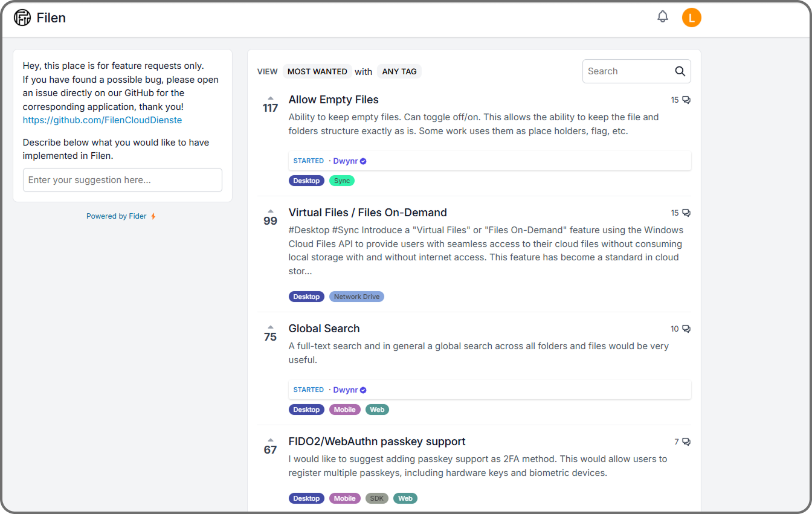
Task: Click the Powered by Fider link
Action: point(117,216)
